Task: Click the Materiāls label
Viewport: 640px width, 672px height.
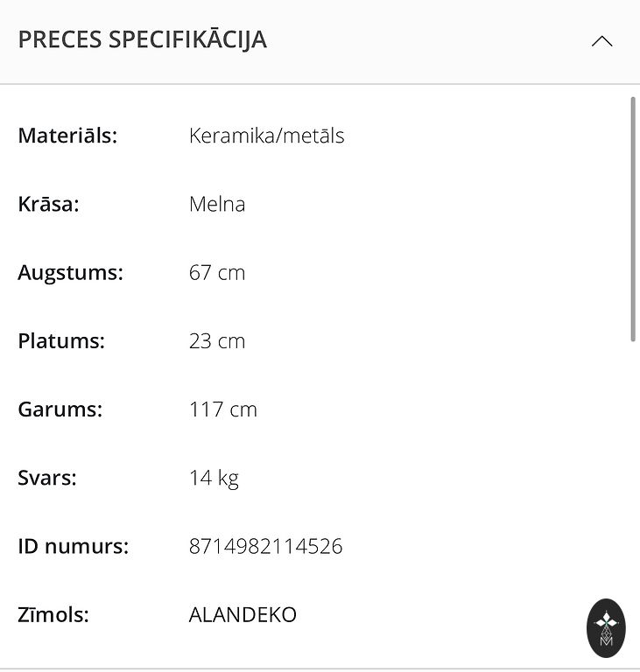Action: pyautogui.click(x=67, y=136)
